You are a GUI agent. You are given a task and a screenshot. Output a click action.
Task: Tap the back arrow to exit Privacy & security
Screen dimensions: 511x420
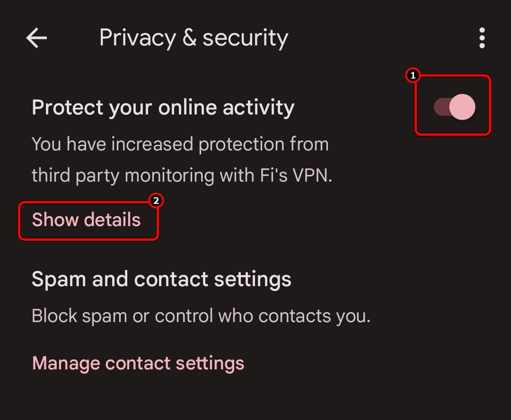coord(36,38)
